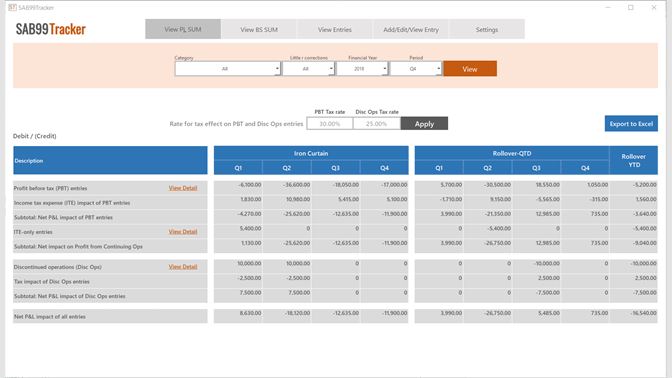The width and height of the screenshot is (672, 378).
Task: Click Net P&L impact of all entries label
Action: (x=50, y=317)
